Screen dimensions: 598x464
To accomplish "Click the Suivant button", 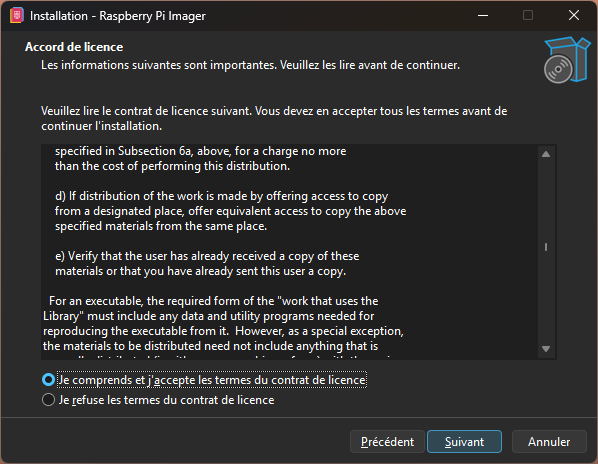I will [x=464, y=442].
